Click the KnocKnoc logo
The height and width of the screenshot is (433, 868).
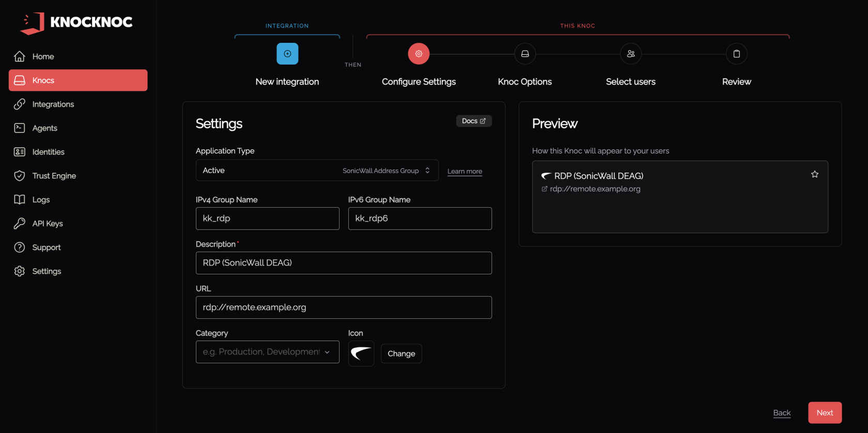(x=76, y=23)
